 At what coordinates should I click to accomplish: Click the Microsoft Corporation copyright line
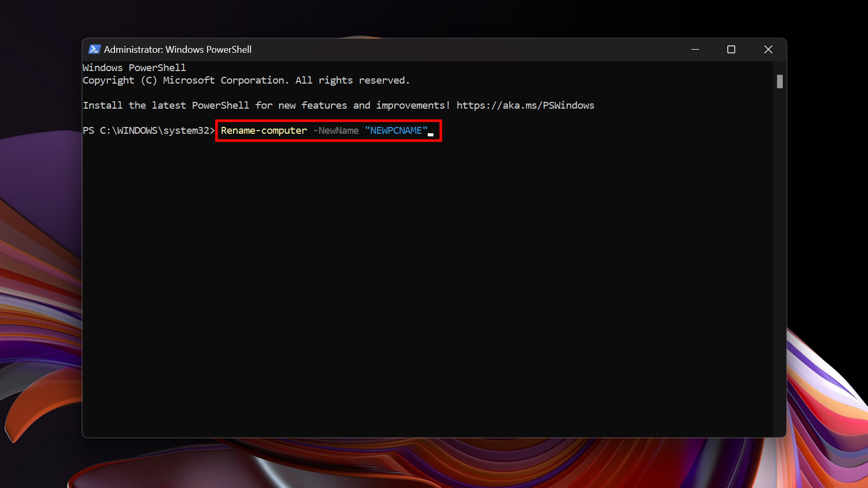pos(246,80)
